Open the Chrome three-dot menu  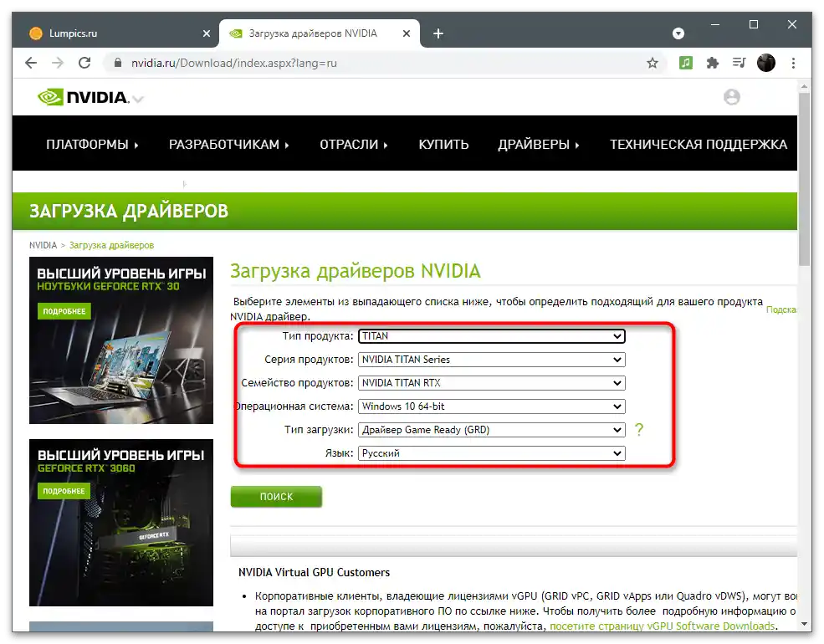pyautogui.click(x=793, y=63)
